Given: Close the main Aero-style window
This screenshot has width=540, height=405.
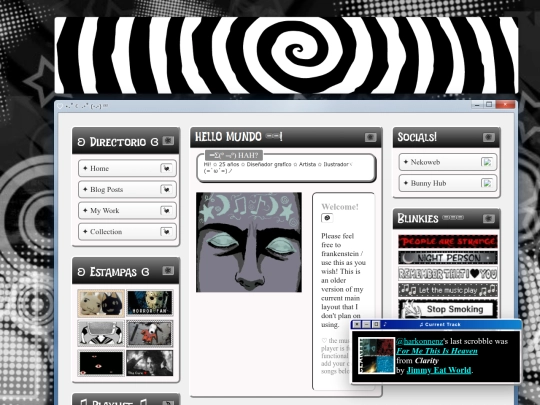Looking at the screenshot, I should 505,105.
